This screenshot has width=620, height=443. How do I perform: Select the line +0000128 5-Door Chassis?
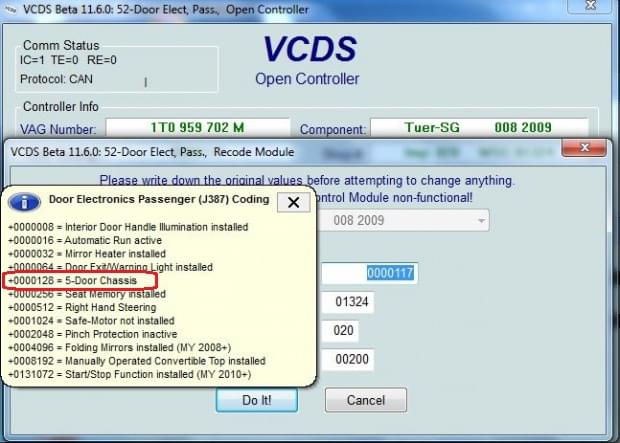click(72, 281)
